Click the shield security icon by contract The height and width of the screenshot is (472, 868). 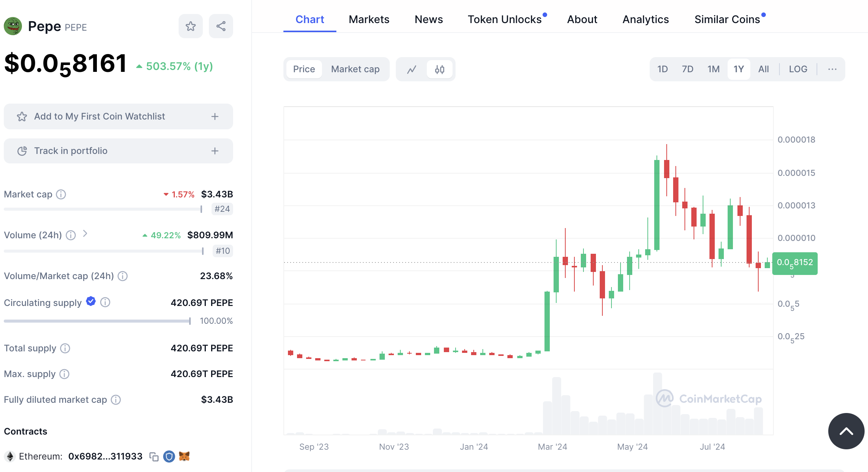(x=169, y=456)
